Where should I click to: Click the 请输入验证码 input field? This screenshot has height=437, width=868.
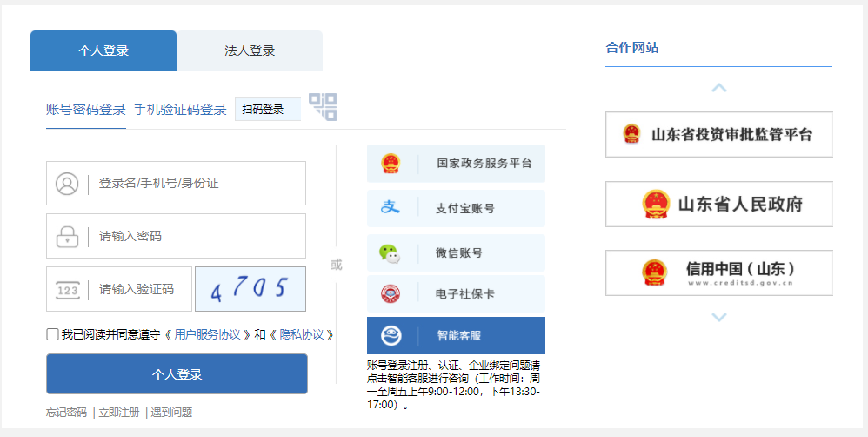pyautogui.click(x=137, y=289)
